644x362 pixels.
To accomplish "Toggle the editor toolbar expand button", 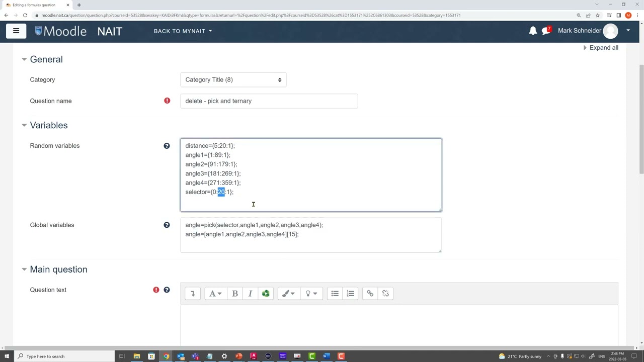I will (192, 294).
